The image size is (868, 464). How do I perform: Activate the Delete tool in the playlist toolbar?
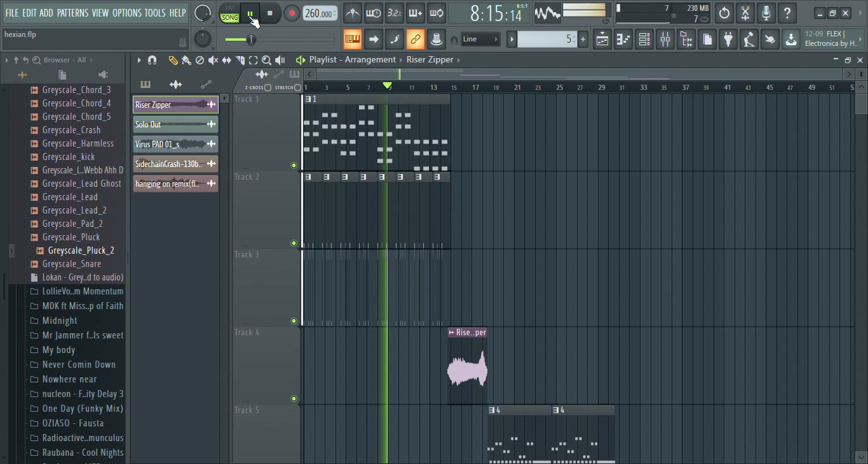pos(199,60)
